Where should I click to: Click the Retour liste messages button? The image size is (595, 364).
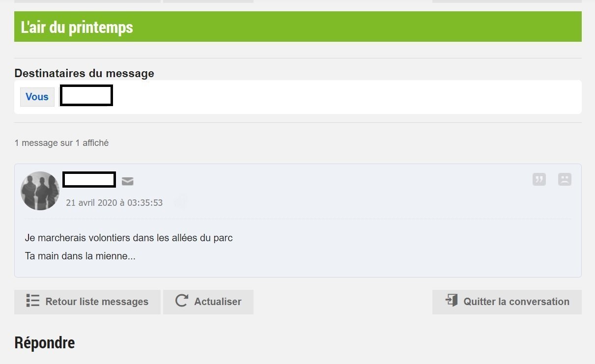tap(87, 302)
